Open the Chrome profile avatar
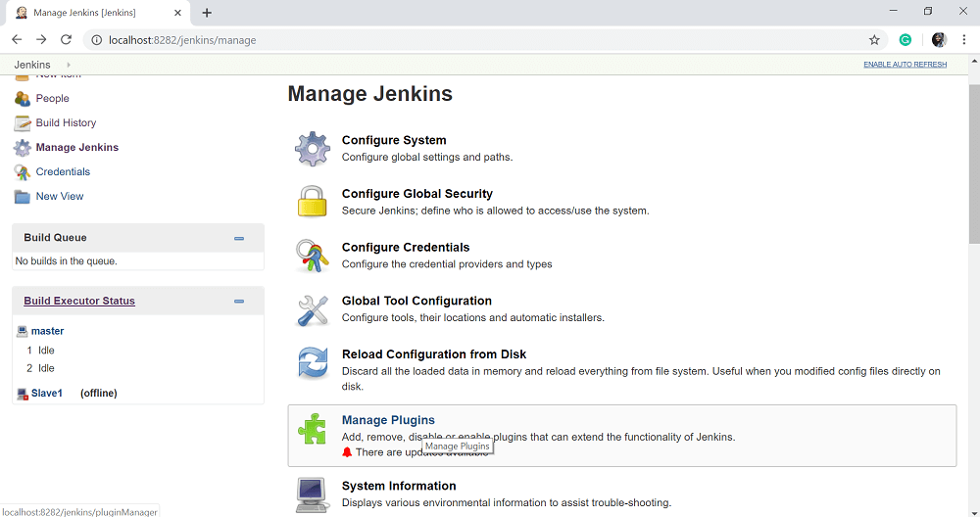Screen dimensions: 980x517 [939, 40]
